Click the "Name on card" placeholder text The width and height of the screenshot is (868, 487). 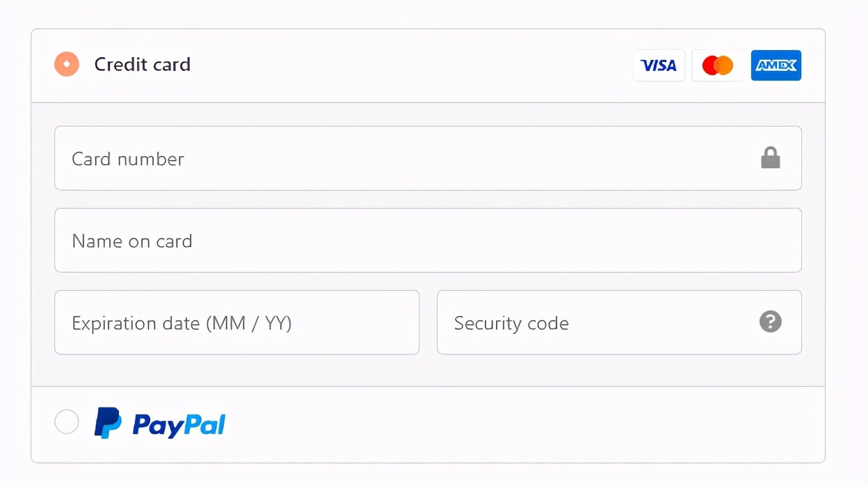tap(131, 241)
